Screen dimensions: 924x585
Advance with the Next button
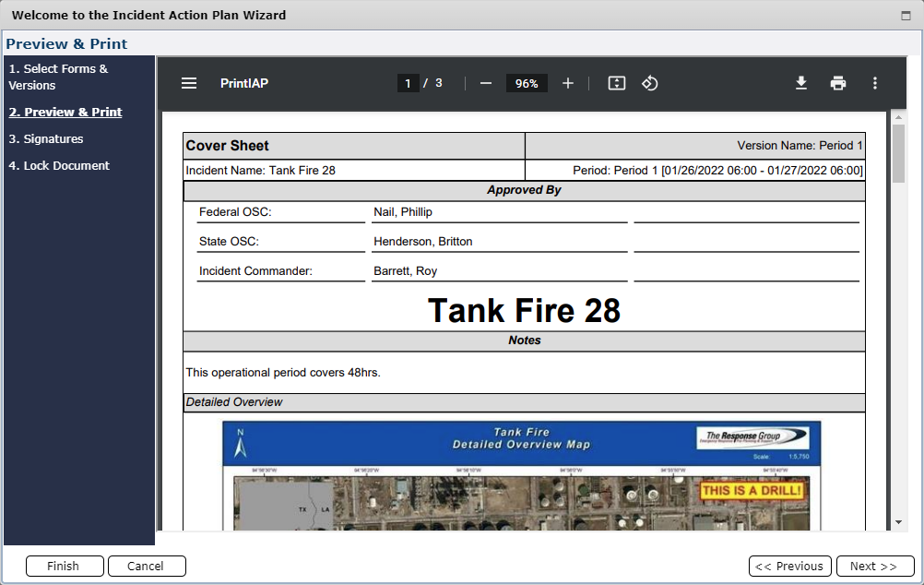(x=874, y=566)
